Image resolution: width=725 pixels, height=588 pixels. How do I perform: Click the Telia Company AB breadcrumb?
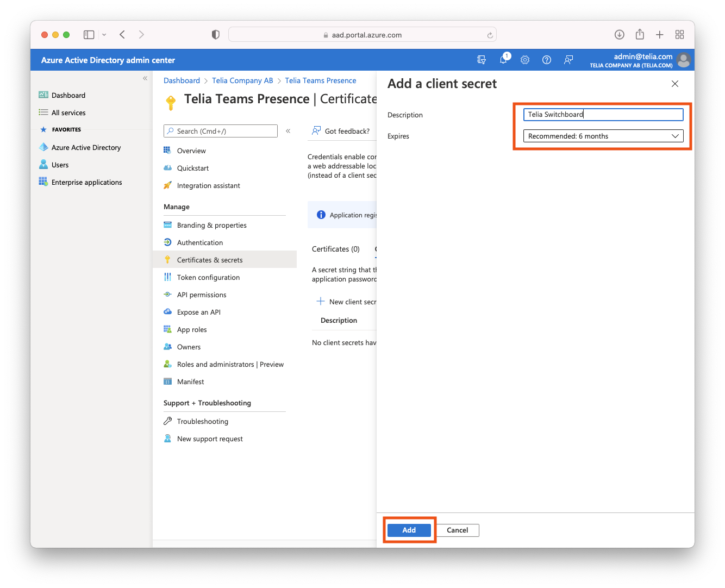(242, 80)
